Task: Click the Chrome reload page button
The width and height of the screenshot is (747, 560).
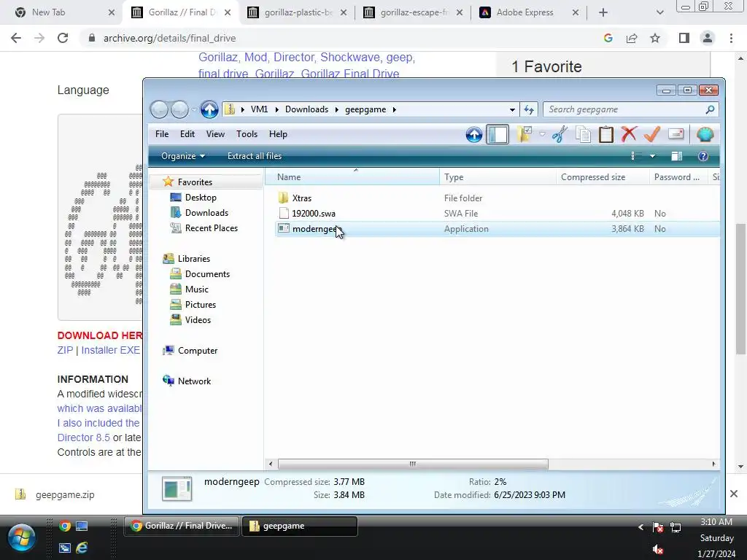Action: coord(63,38)
